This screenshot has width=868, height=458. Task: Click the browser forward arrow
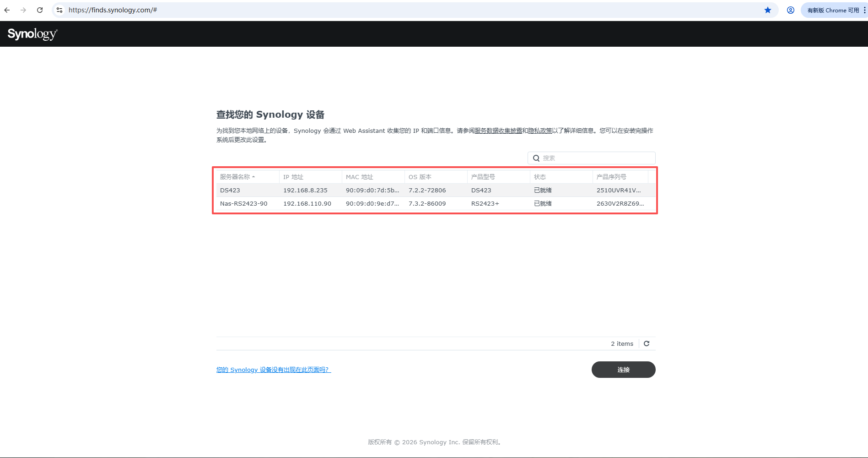[23, 10]
